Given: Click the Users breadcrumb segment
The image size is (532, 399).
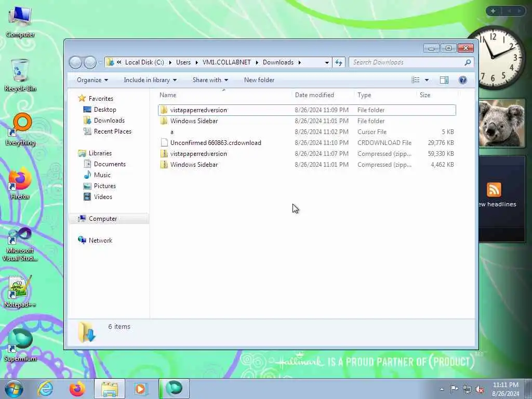Looking at the screenshot, I should click(x=183, y=62).
